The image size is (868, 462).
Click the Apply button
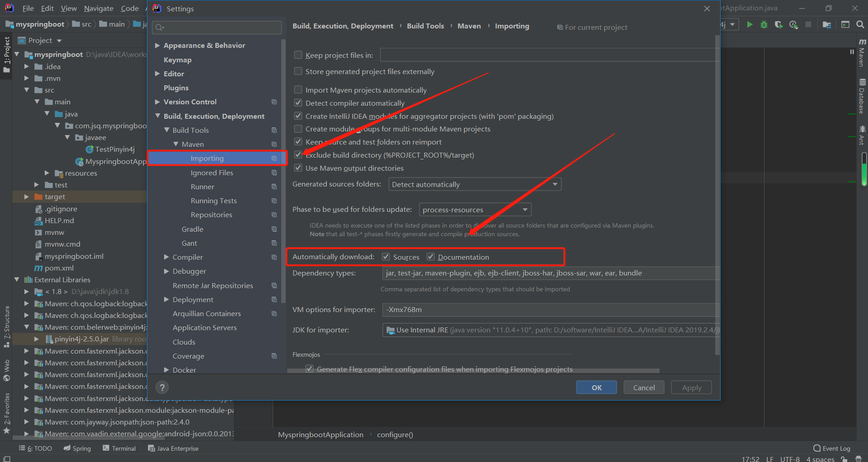691,387
